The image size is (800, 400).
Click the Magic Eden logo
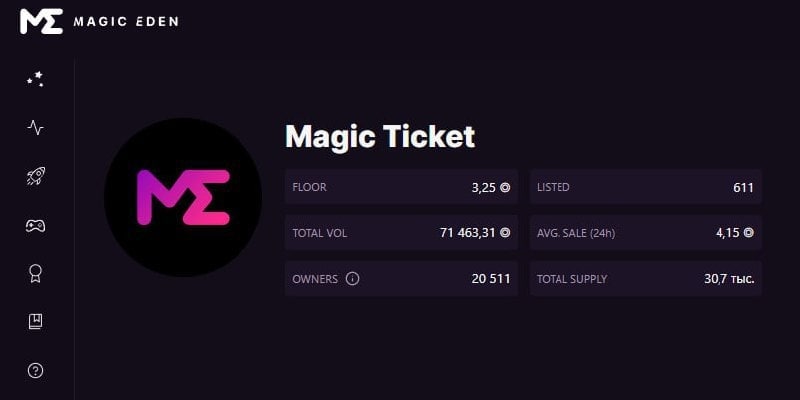[98, 21]
